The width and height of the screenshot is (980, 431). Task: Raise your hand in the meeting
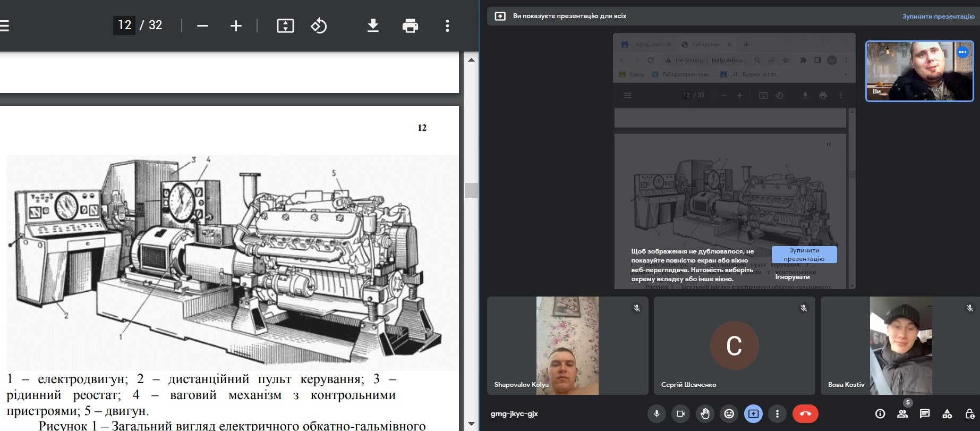tap(705, 413)
